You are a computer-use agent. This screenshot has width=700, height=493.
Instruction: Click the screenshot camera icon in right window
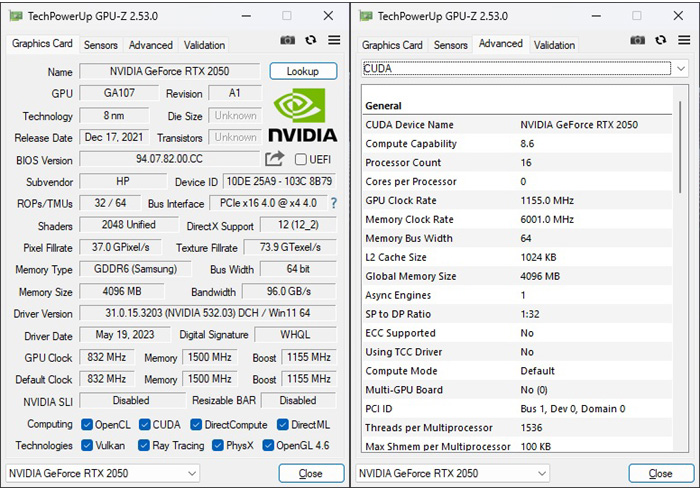(638, 40)
